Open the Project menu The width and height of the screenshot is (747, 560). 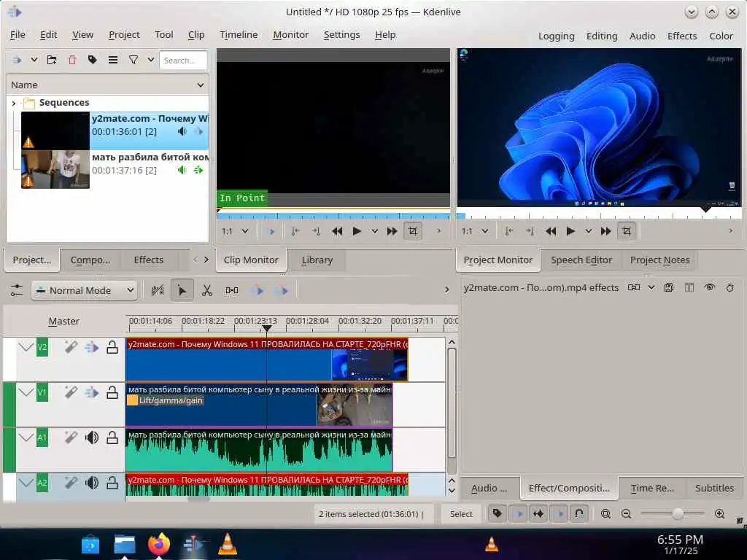pyautogui.click(x=124, y=35)
